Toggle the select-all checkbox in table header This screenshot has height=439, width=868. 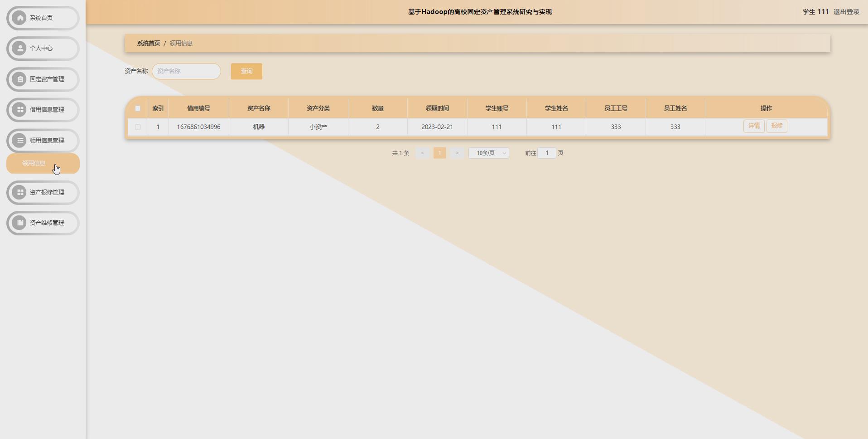138,108
